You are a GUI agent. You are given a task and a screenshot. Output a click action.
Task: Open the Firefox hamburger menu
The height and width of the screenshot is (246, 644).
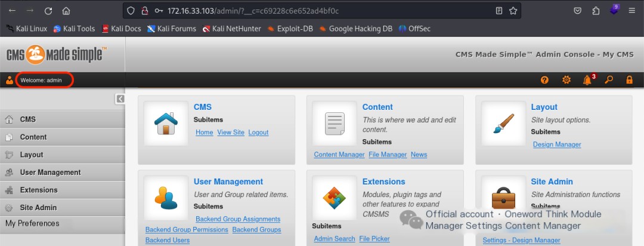632,11
